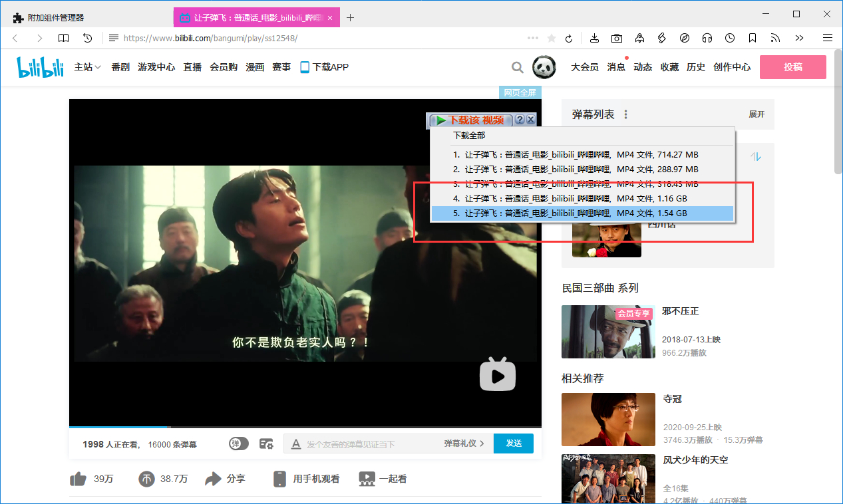Image resolution: width=843 pixels, height=504 pixels.
Task: Open the panda avatar profile
Action: tap(544, 66)
